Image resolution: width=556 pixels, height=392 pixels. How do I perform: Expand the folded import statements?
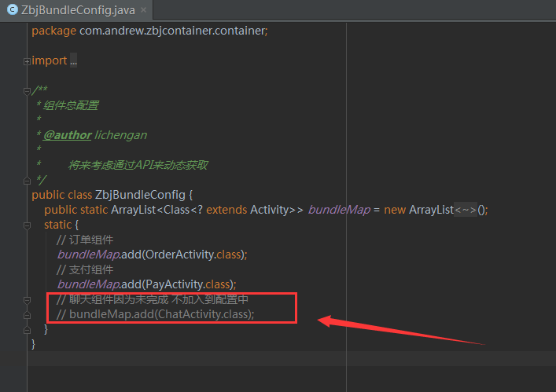point(27,61)
